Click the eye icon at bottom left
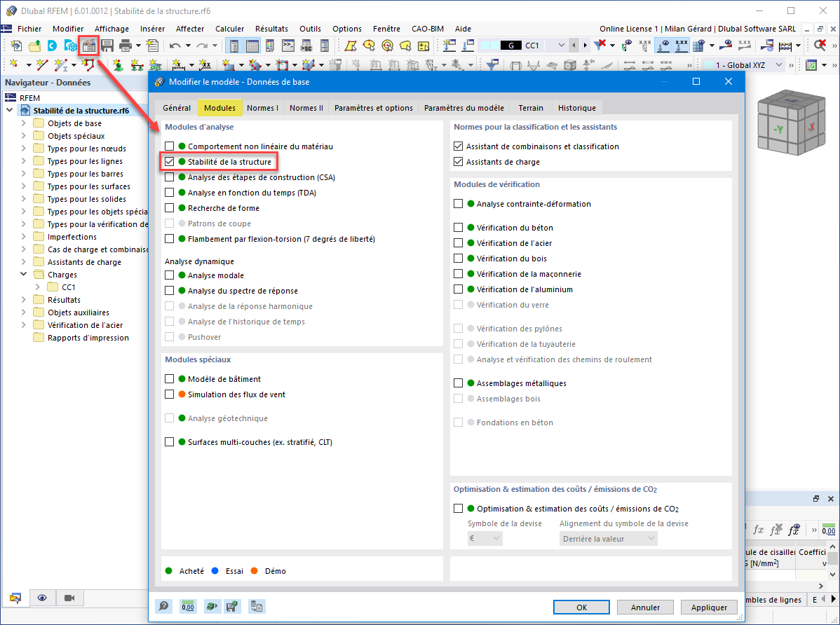840x625 pixels. [x=43, y=598]
